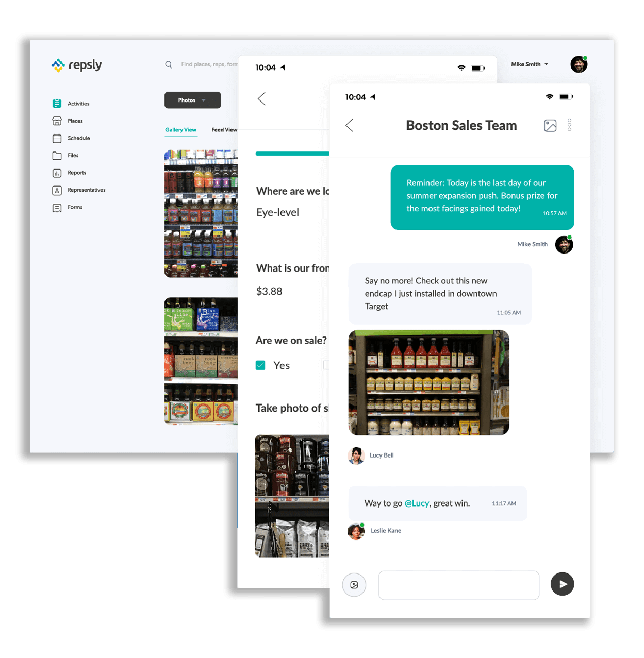The width and height of the screenshot is (644, 658).
Task: Open the chat three-dot options menu
Action: [569, 125]
